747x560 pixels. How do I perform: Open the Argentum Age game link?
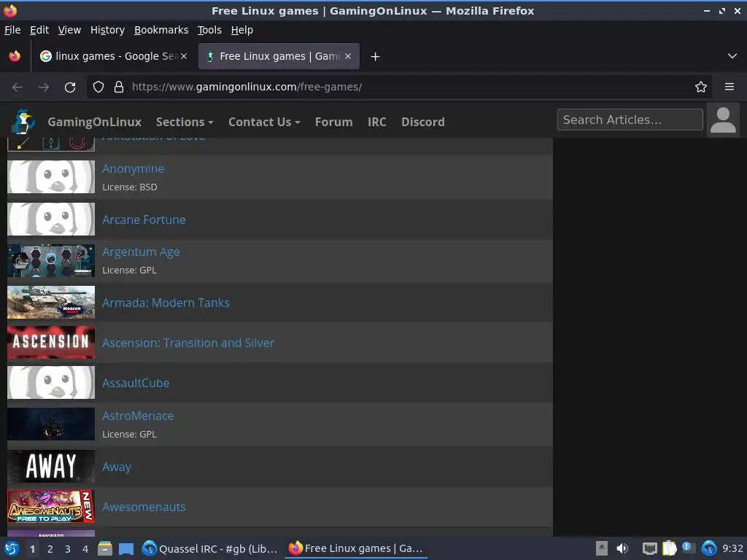pos(141,252)
